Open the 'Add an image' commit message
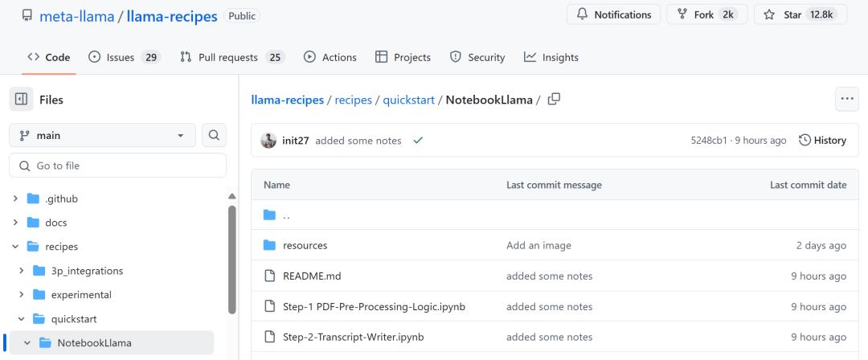This screenshot has width=868, height=360. 538,245
